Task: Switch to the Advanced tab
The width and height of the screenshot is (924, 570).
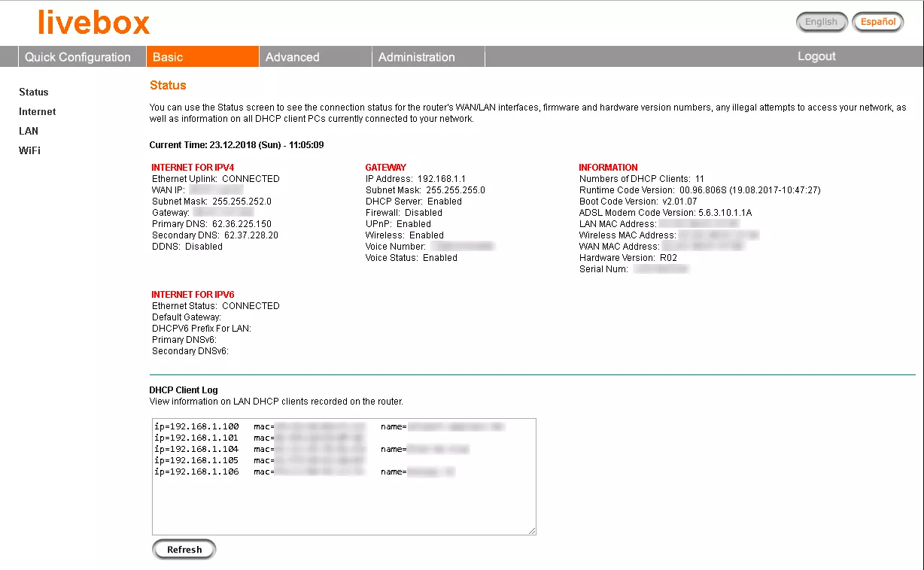Action: click(x=292, y=56)
